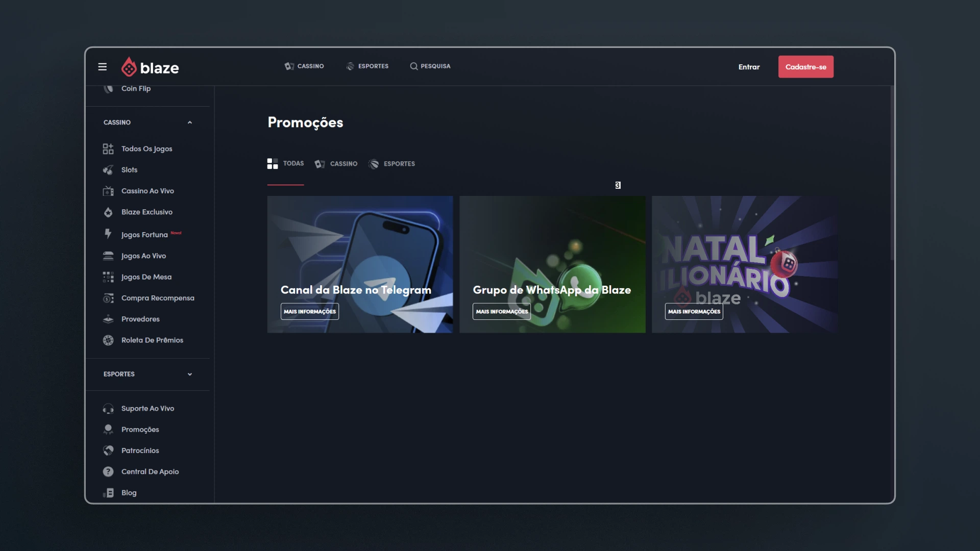Screen dimensions: 980x551
Task: Click the Roleta De Prêmios wheel icon
Action: [x=108, y=340]
